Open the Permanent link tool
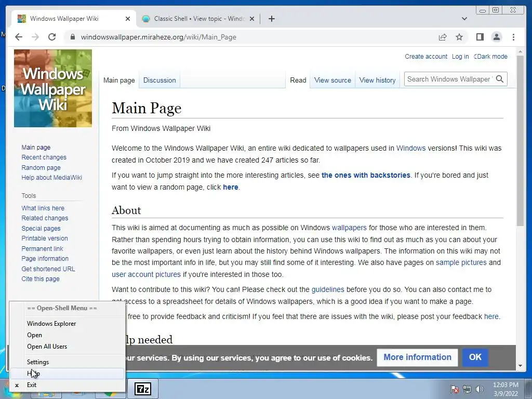 tap(42, 248)
